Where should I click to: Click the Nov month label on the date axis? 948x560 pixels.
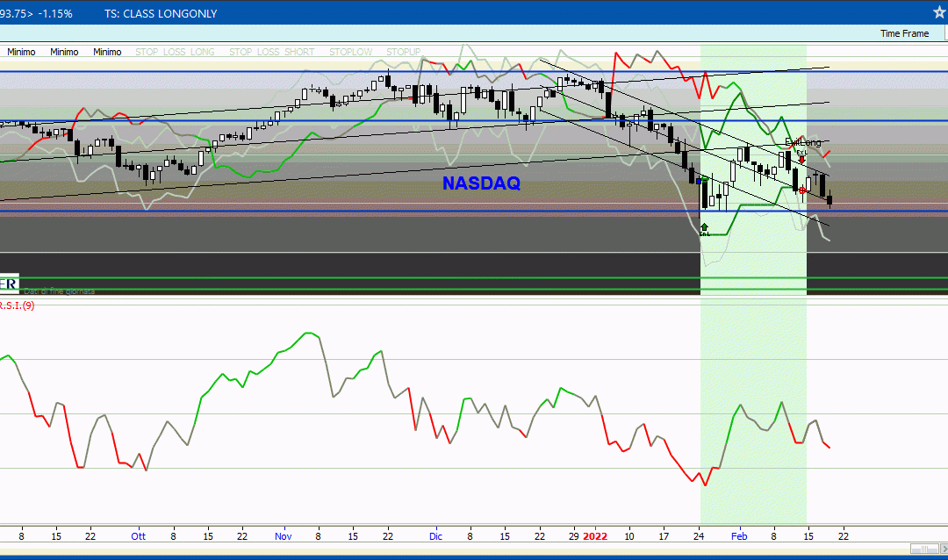pos(283,536)
